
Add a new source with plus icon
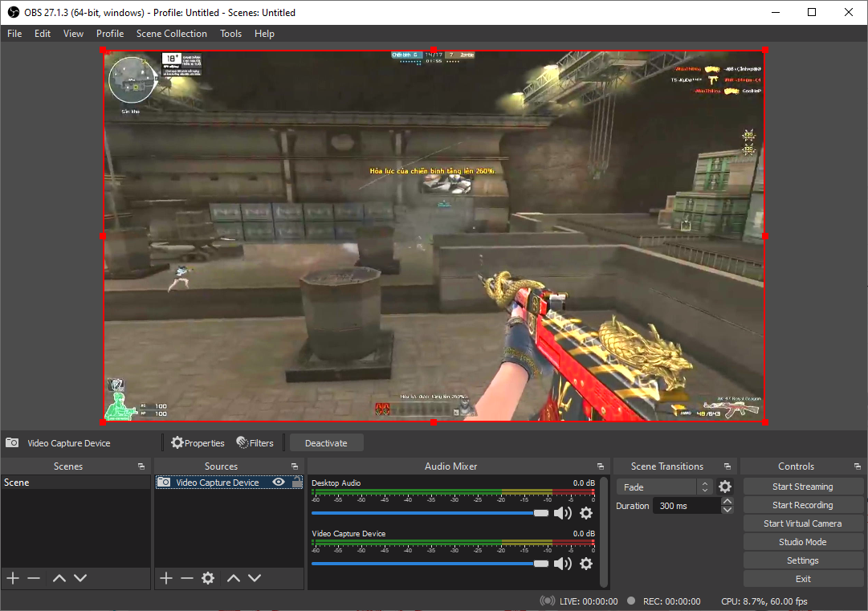[x=166, y=578]
